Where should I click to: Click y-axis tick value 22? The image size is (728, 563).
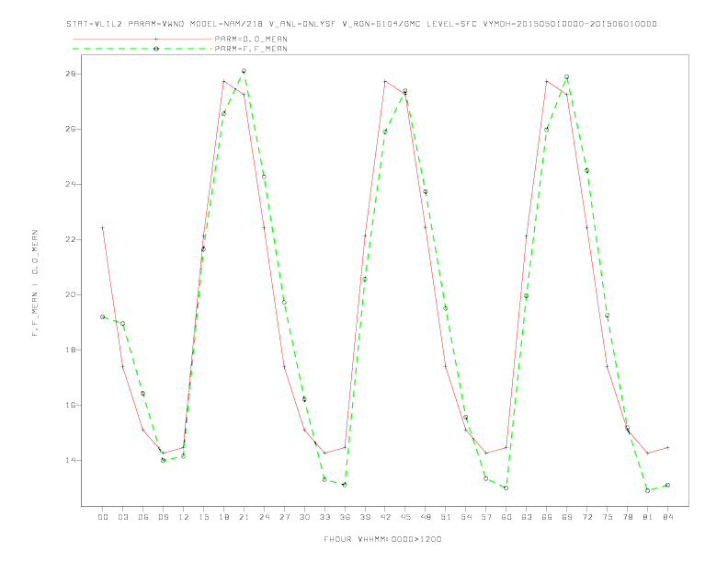[71, 240]
